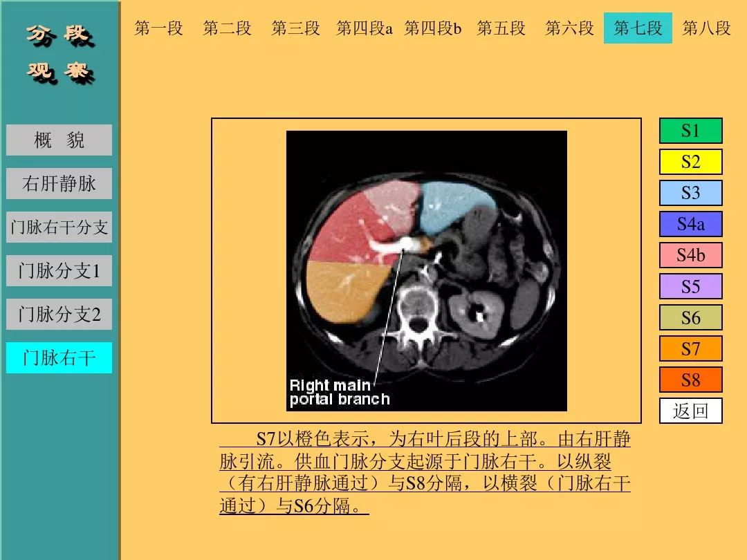This screenshot has width=747, height=560.
Task: Pick the green S1 segment swatch
Action: point(690,131)
